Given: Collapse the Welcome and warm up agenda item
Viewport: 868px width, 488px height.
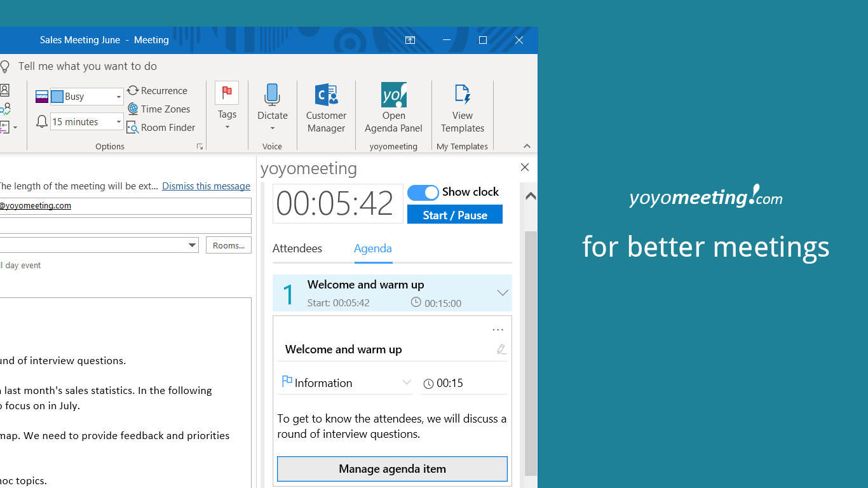Looking at the screenshot, I should (502, 293).
